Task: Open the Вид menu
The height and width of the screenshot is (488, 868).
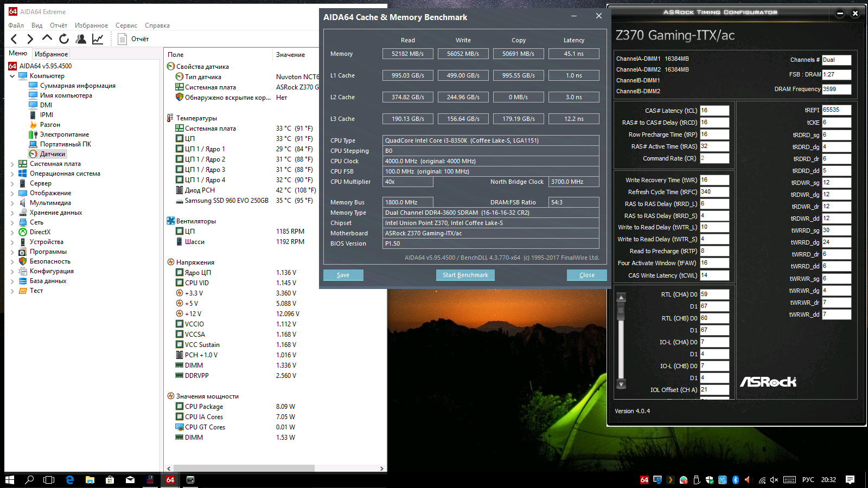Action: pos(37,25)
